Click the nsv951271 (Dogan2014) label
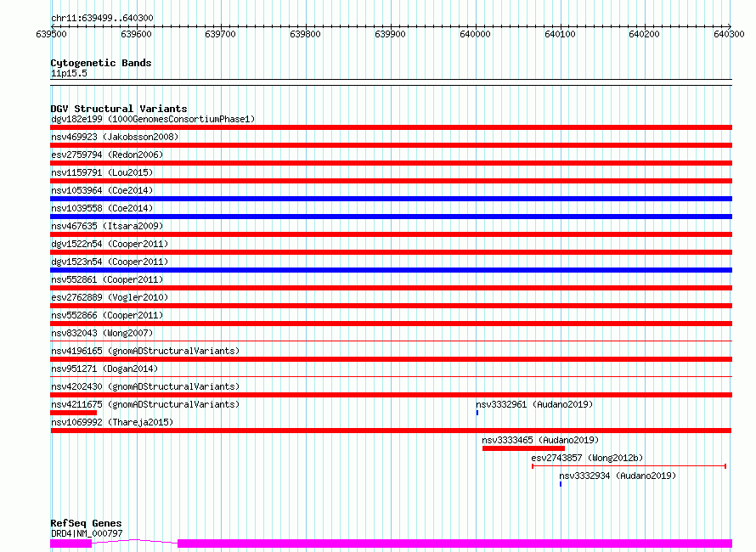This screenshot has width=756, height=552. (x=104, y=369)
